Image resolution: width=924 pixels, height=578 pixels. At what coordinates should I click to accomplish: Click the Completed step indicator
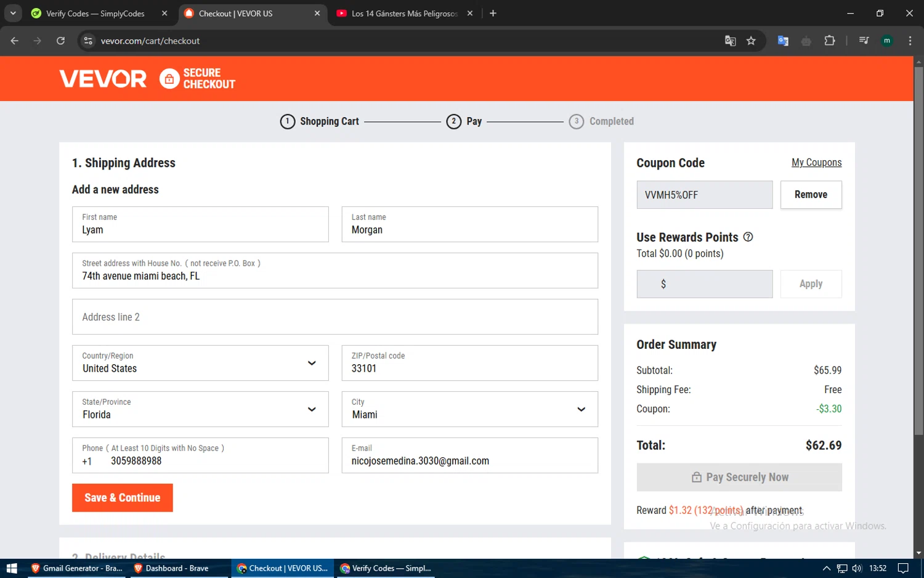pos(601,121)
